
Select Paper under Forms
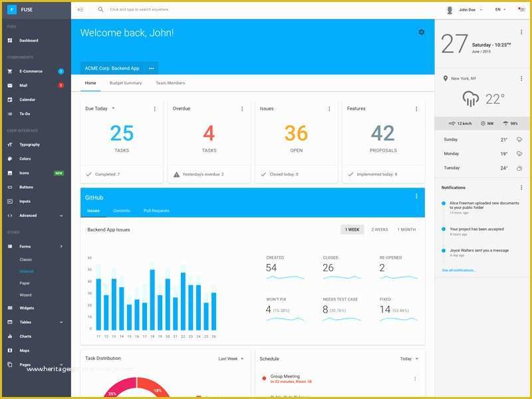tap(25, 283)
